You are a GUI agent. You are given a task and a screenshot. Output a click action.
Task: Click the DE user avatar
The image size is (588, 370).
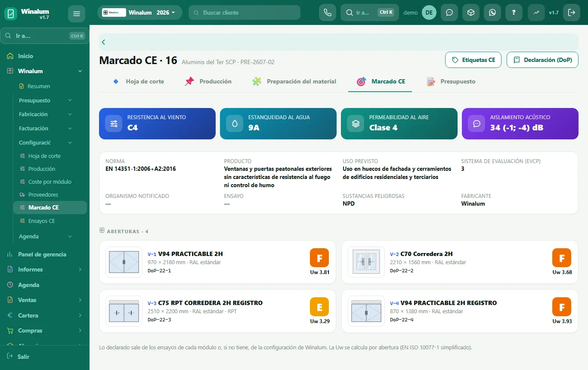[x=429, y=12]
